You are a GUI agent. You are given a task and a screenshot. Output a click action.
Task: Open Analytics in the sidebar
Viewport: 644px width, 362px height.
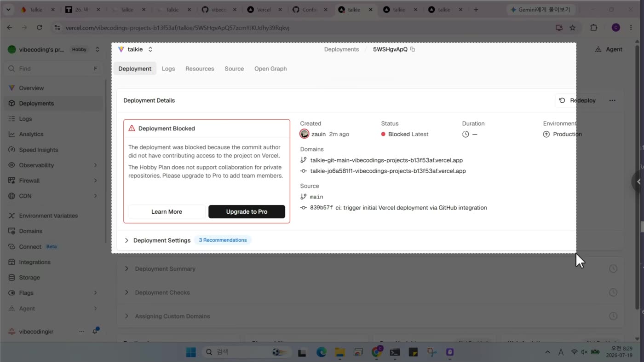point(31,134)
